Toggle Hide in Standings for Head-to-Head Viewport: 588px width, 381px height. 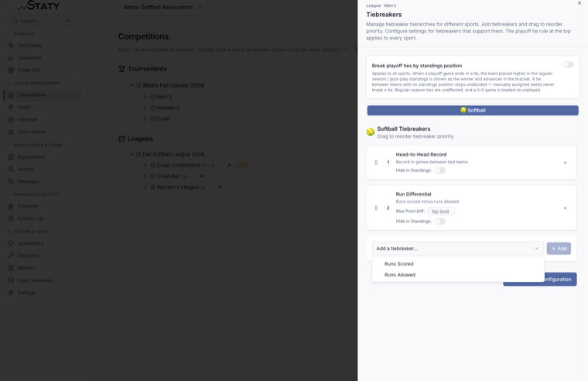(439, 170)
